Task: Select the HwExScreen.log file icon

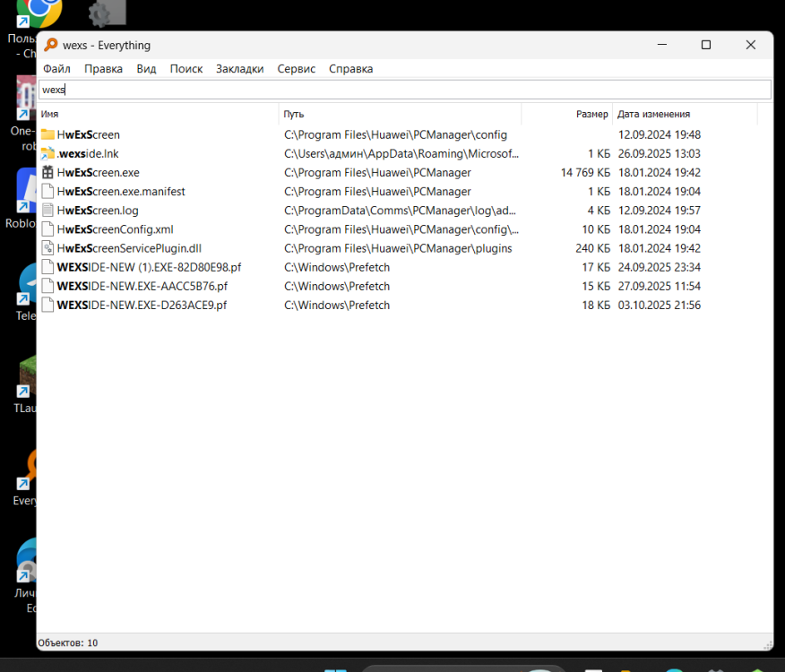Action: click(x=47, y=211)
